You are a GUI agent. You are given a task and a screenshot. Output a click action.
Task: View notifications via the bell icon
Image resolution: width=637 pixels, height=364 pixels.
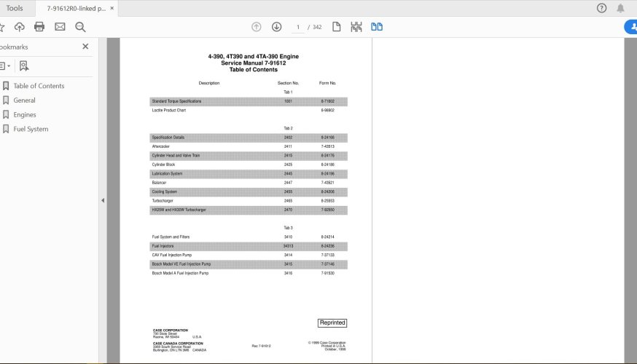[620, 8]
